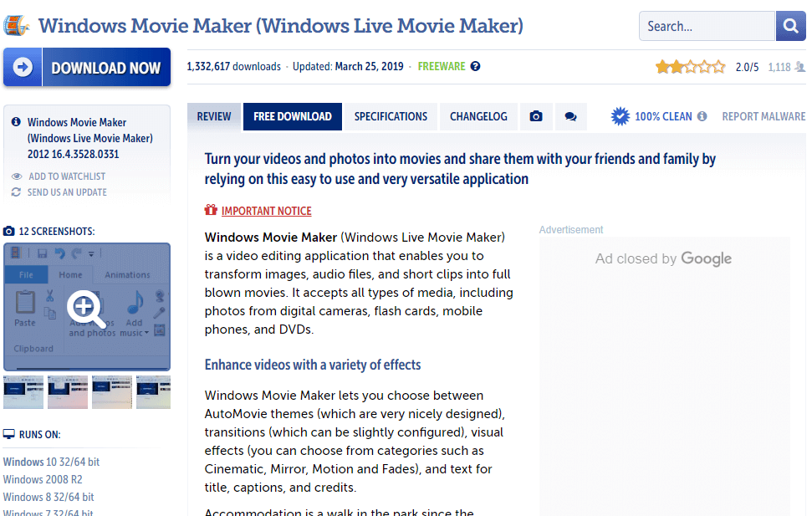Click the info icon beside 100% Clean

coord(702,116)
